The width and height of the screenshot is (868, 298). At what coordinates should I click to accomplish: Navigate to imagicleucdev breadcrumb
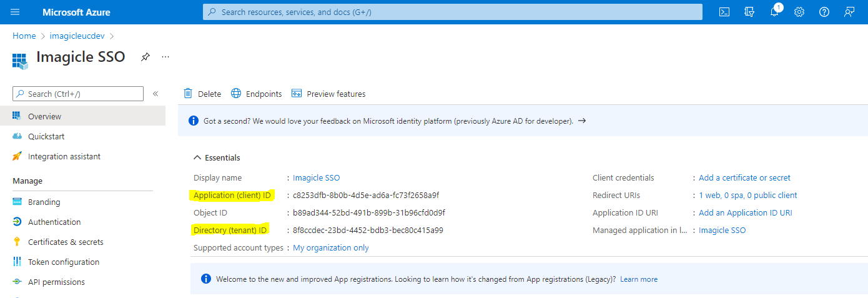(77, 36)
